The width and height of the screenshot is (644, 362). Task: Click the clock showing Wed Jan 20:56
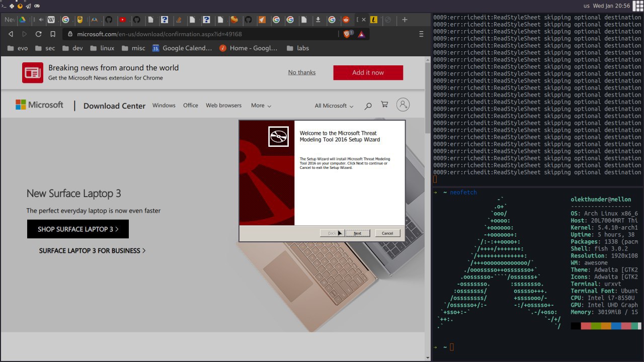point(611,6)
